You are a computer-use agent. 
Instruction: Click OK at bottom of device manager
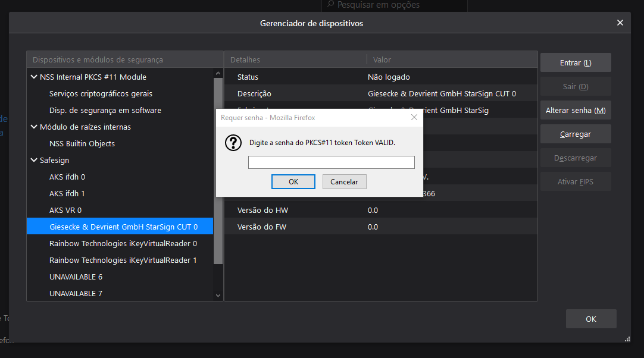(x=590, y=319)
